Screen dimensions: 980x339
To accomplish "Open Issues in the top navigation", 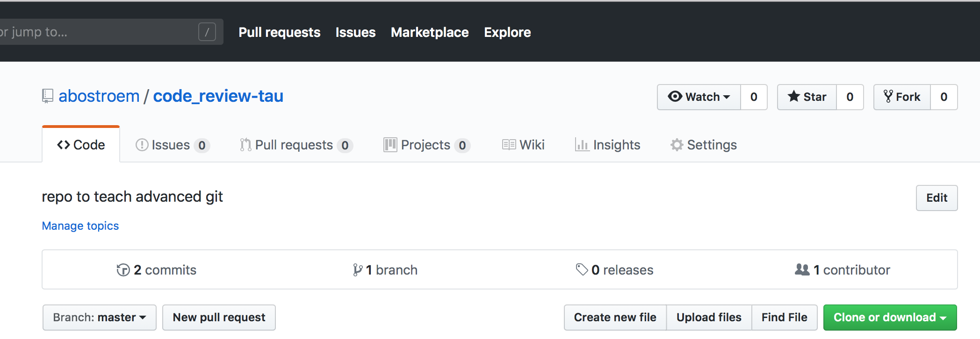I will point(355,32).
